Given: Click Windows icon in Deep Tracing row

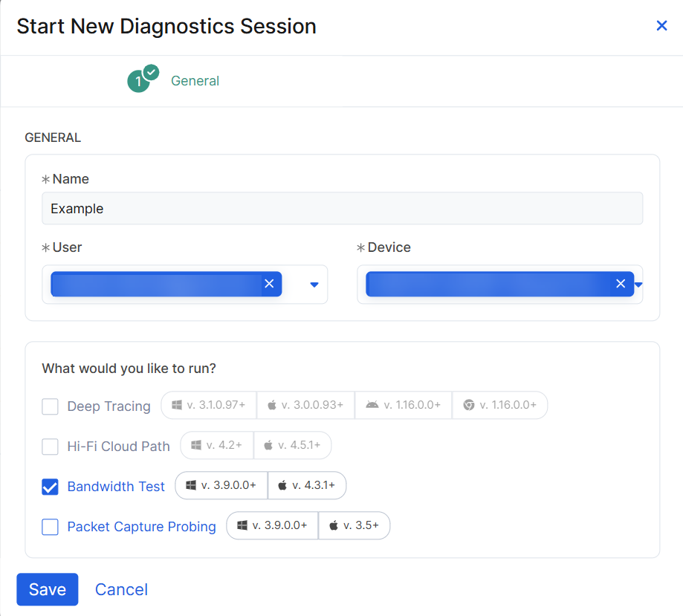Looking at the screenshot, I should pos(177,405).
